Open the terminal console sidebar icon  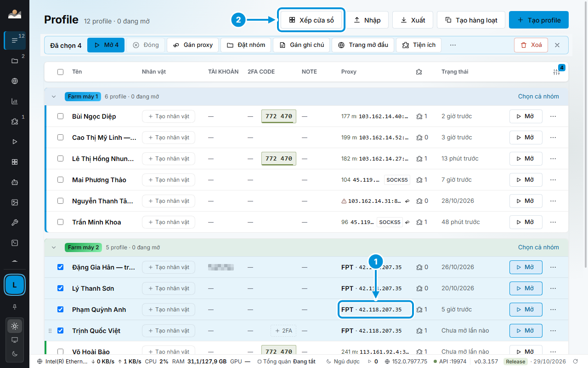click(x=15, y=243)
